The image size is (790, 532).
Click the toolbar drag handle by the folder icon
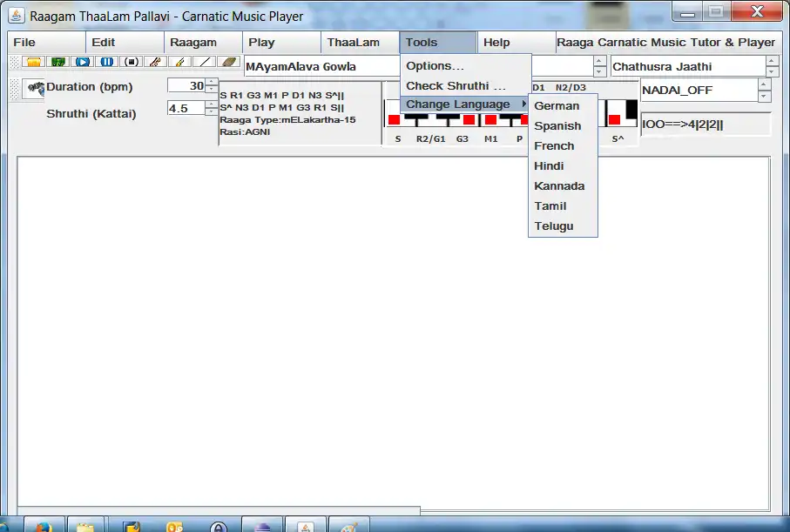(x=15, y=62)
